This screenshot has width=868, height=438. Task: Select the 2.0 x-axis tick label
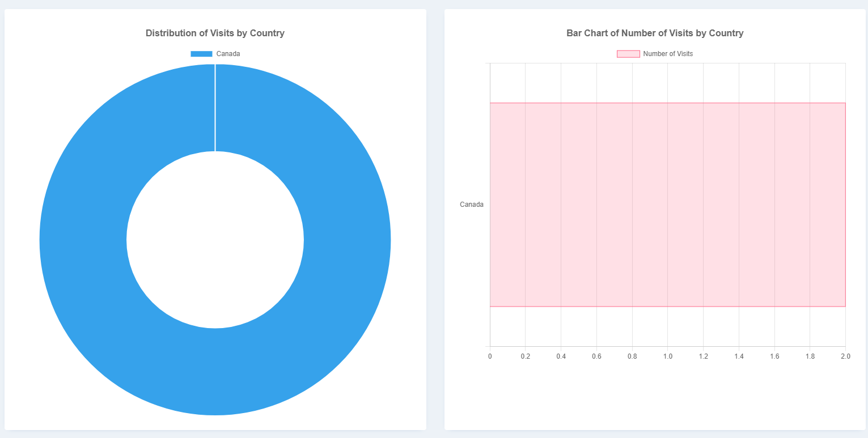click(x=845, y=356)
